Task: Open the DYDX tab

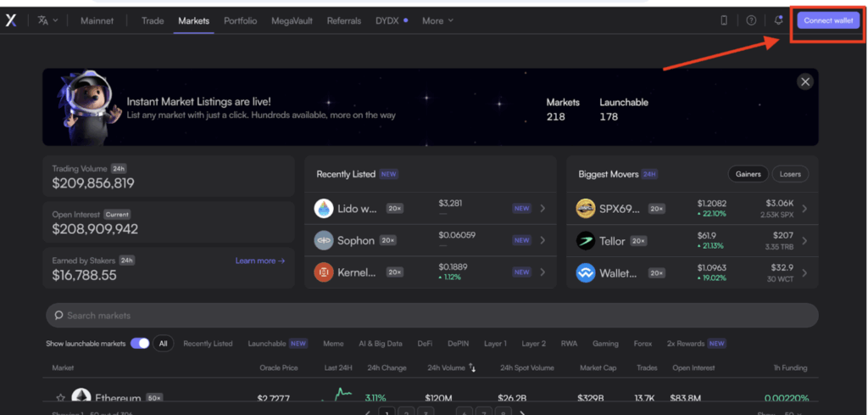Action: (x=392, y=21)
